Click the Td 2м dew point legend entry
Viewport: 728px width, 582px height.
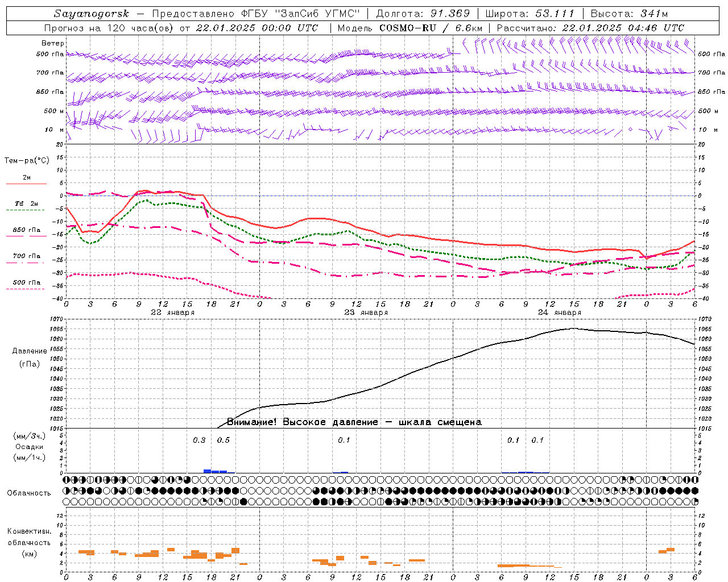26,203
